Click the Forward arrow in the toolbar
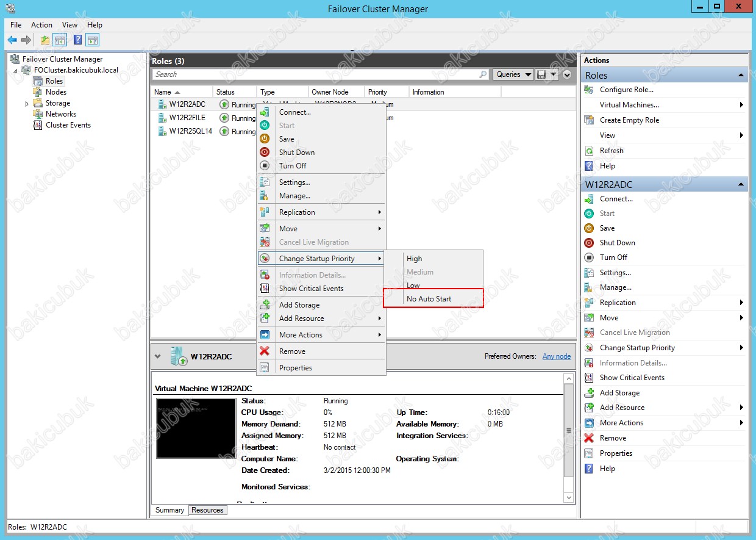The width and height of the screenshot is (756, 540). (x=26, y=40)
